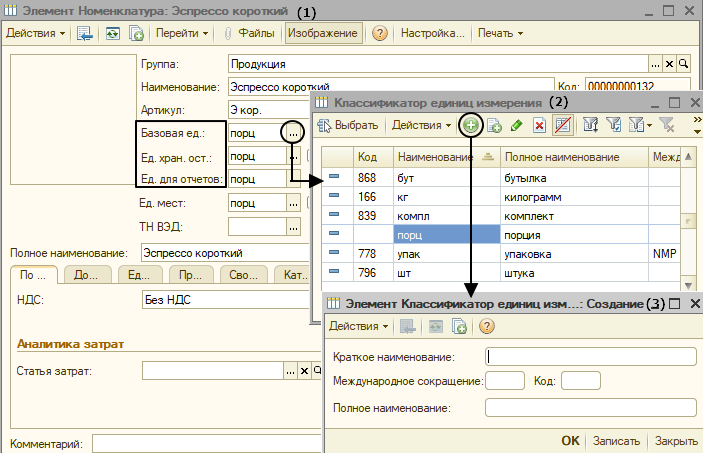Click the copy-element icon in Номенклатура toolbar
Image resolution: width=703 pixels, height=453 pixels.
tap(136, 33)
